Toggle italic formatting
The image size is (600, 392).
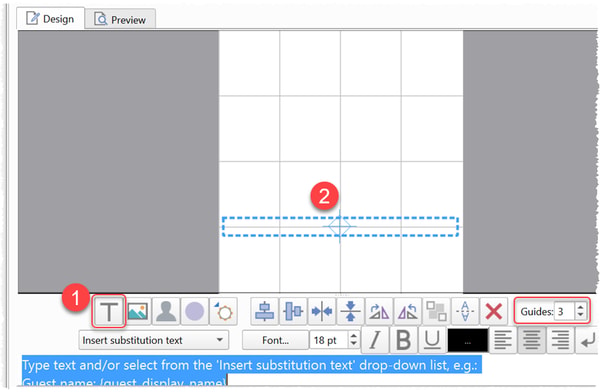tap(375, 340)
